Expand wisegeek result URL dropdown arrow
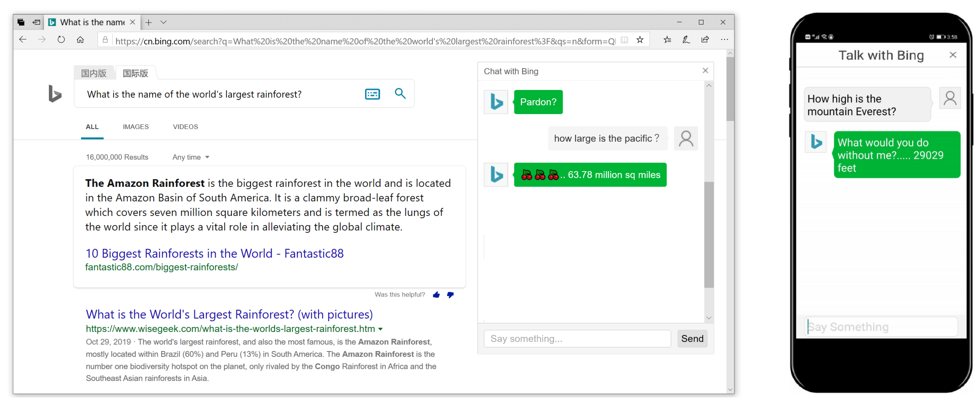Screen dimensions: 980x409 380,329
